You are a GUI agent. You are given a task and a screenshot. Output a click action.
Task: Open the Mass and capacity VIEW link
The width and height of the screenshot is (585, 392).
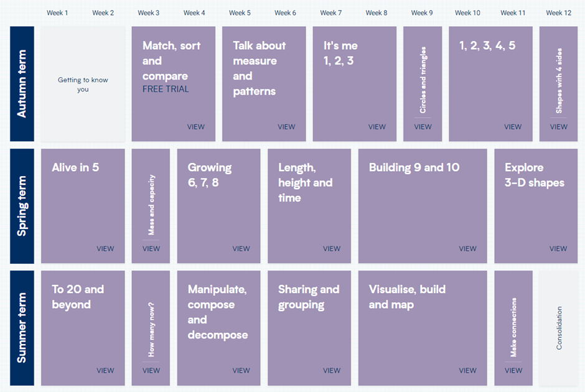coord(151,249)
